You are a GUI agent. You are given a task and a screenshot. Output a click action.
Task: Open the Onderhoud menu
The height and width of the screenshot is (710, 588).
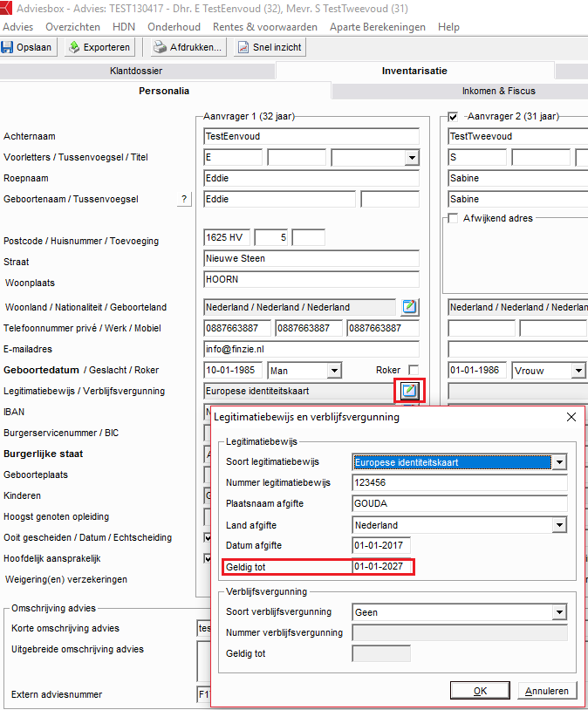pyautogui.click(x=174, y=27)
